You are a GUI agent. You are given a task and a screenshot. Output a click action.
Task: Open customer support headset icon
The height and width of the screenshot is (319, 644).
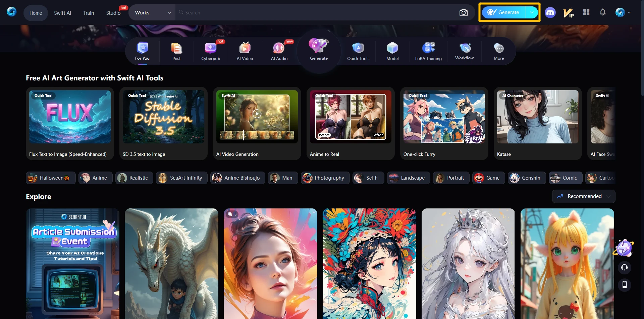point(625,267)
